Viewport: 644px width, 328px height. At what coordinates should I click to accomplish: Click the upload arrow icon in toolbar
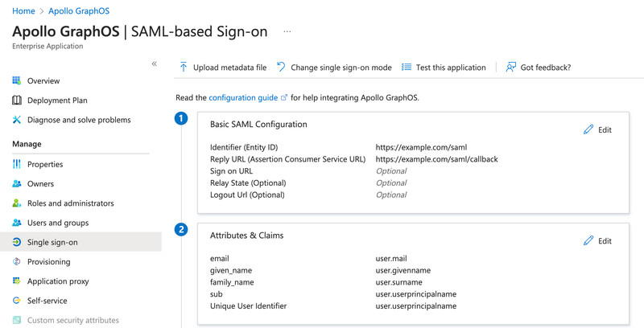[x=184, y=68]
